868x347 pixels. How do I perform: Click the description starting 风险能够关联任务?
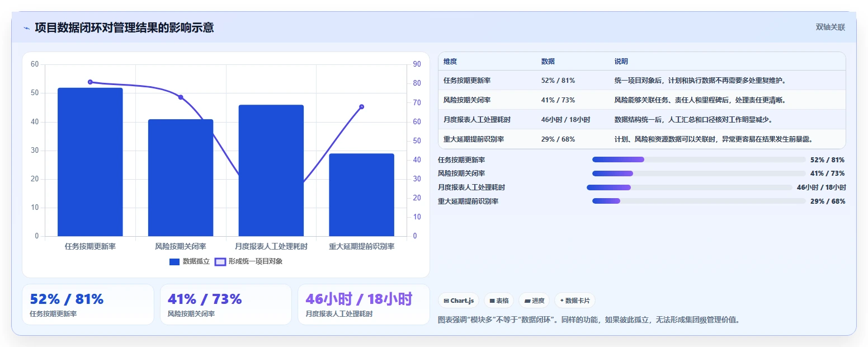(700, 100)
